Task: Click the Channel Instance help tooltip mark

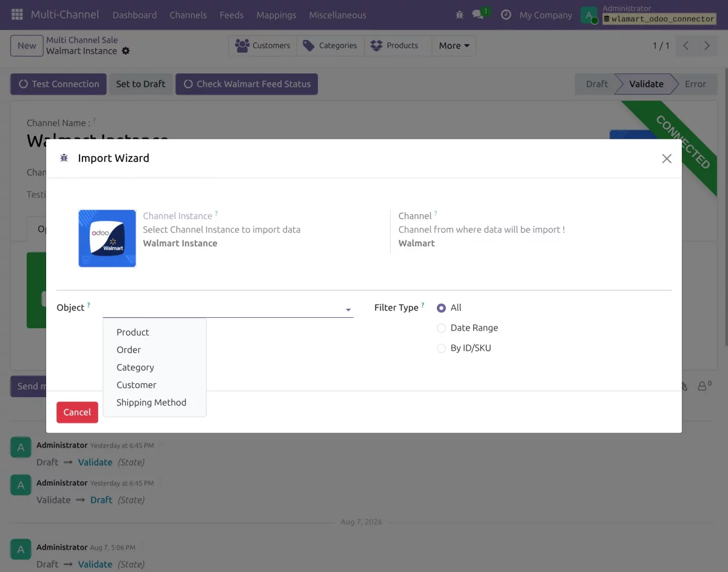Action: (216, 214)
